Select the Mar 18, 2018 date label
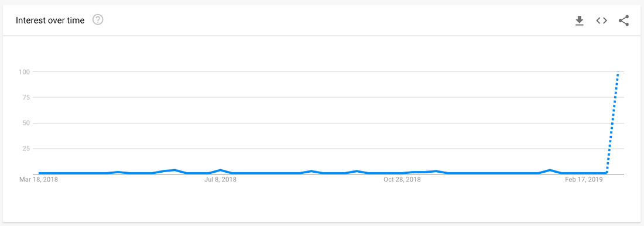Image resolution: width=644 pixels, height=226 pixels. pyautogui.click(x=39, y=180)
